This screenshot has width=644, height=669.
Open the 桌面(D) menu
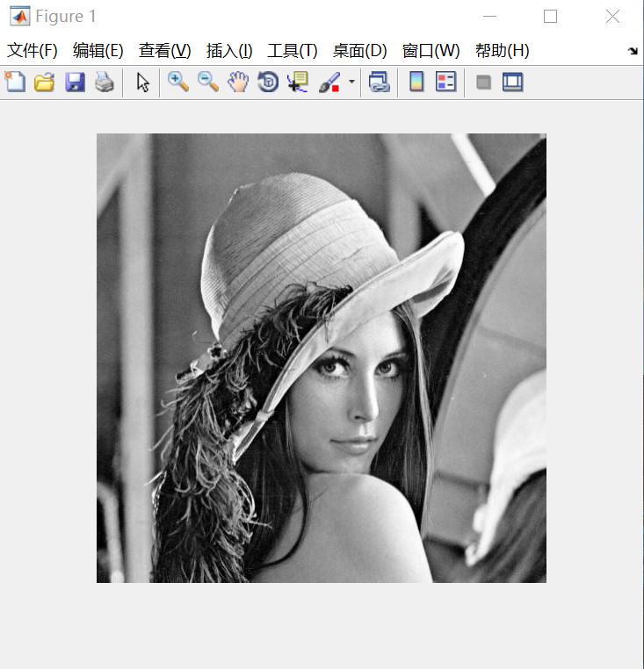coord(360,51)
